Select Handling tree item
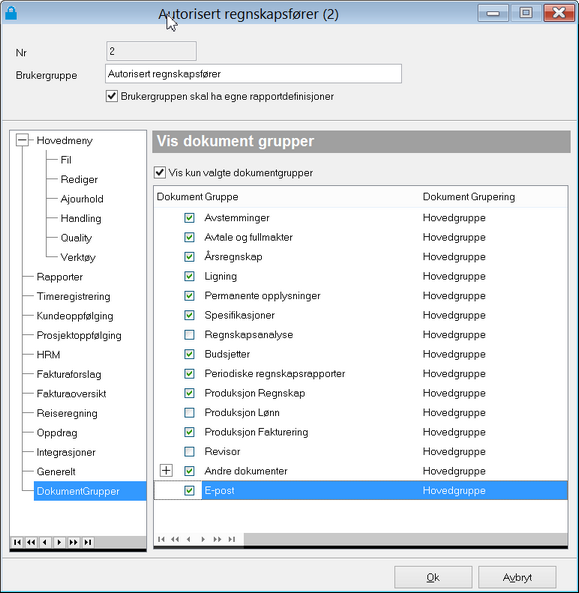The image size is (579, 593). tap(81, 218)
